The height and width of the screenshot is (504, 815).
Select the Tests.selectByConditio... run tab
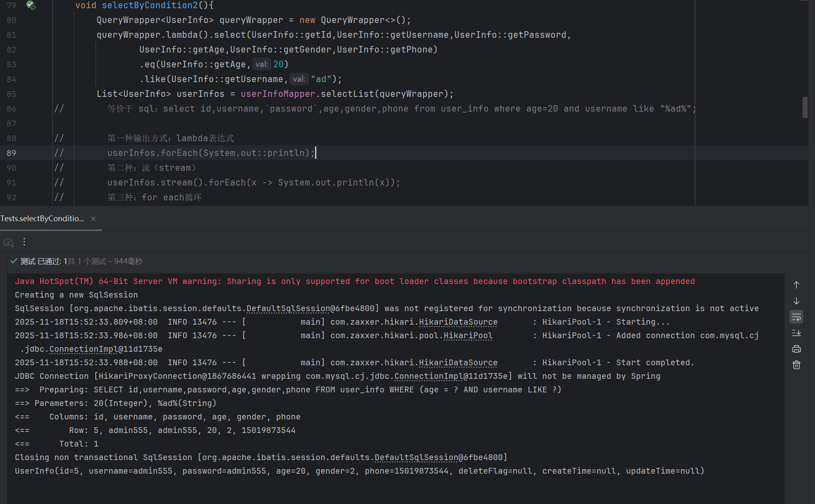click(x=42, y=219)
